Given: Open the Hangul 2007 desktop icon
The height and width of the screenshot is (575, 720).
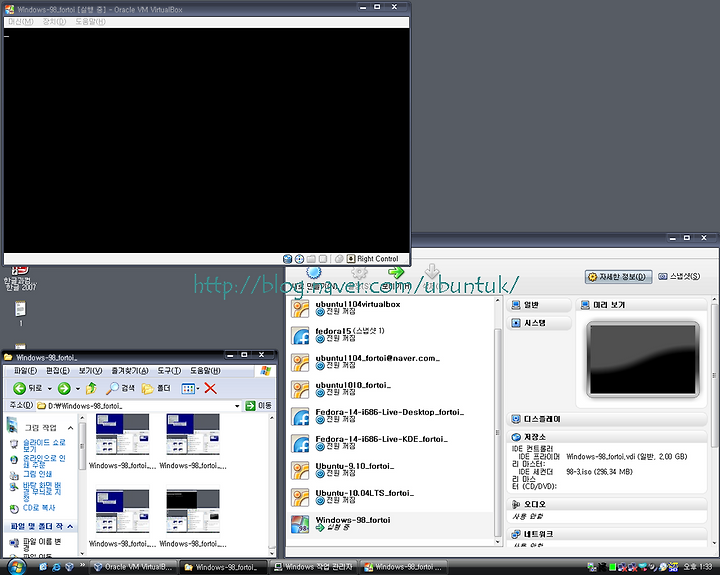Looking at the screenshot, I should point(20,277).
